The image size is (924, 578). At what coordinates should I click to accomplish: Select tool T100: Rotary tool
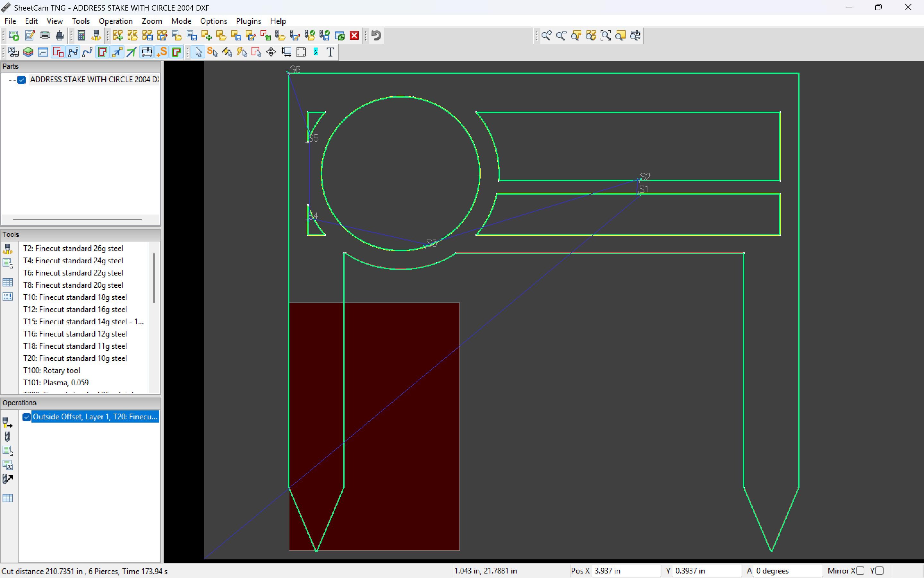click(x=52, y=371)
